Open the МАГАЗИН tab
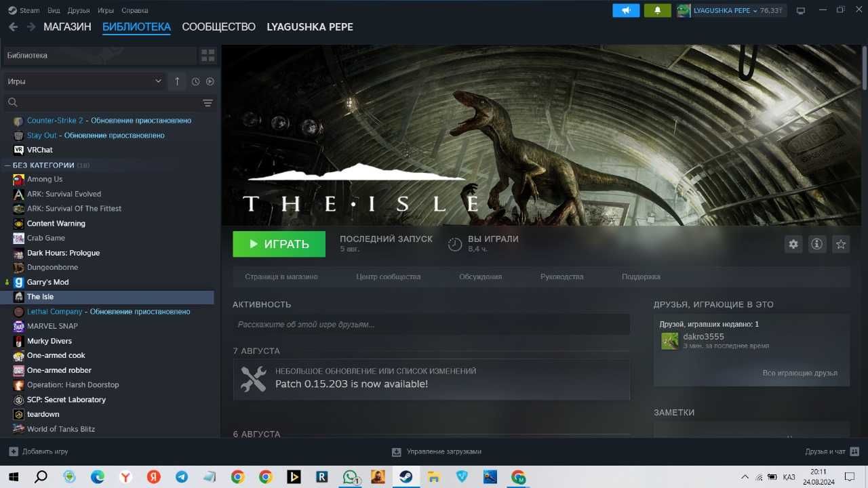 click(67, 27)
